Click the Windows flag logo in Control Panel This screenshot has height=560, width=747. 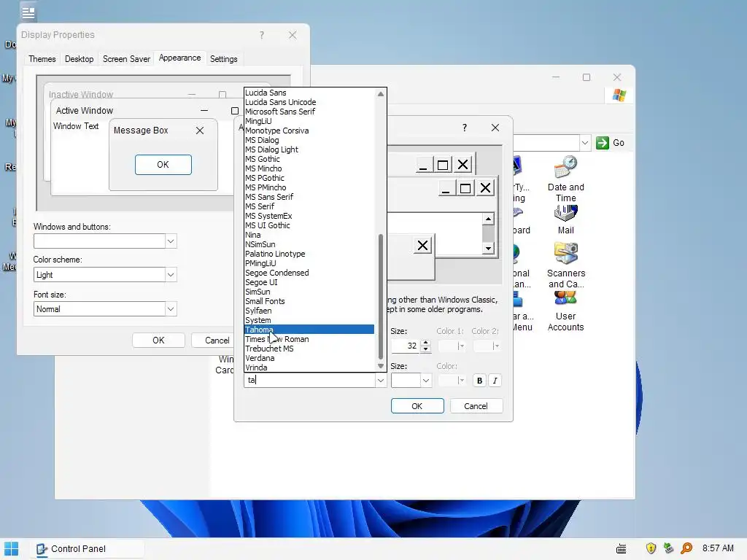[619, 96]
